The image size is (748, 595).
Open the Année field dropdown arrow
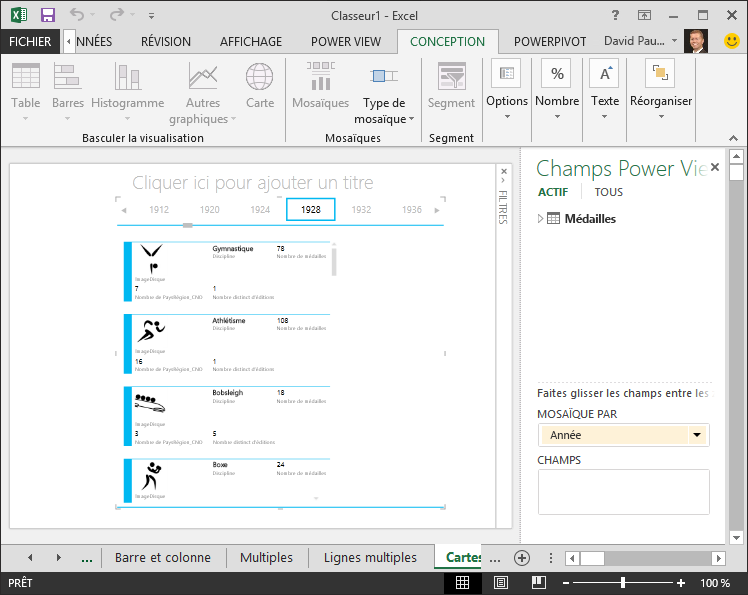click(x=697, y=435)
